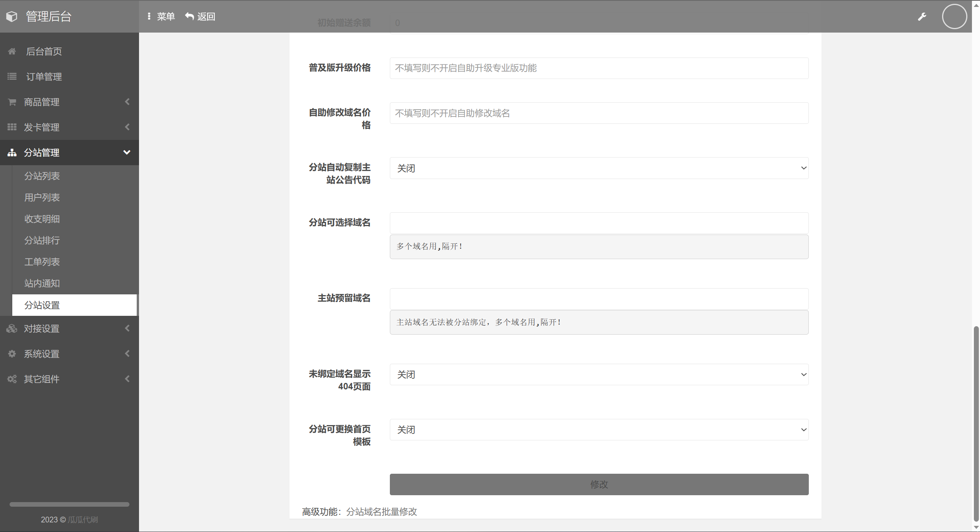Image resolution: width=980 pixels, height=532 pixels.
Task: Click the cube logo beside 管理后台
Action: [x=12, y=16]
